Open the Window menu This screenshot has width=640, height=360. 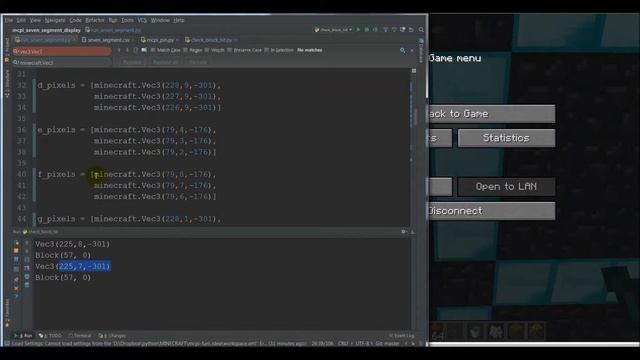click(x=160, y=20)
